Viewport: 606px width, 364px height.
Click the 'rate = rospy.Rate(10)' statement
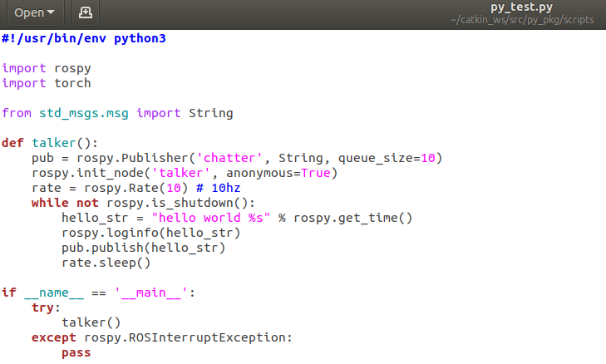(110, 188)
